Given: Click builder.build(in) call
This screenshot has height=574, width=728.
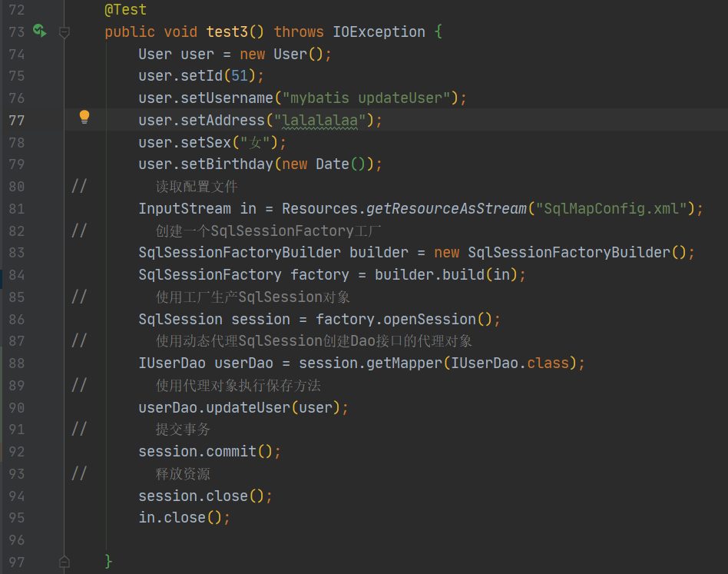Looking at the screenshot, I should point(446,274).
